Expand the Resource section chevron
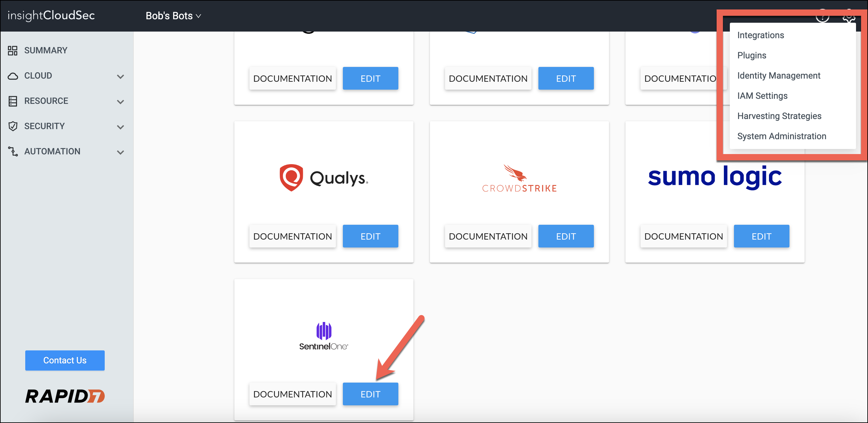868x423 pixels. click(120, 102)
